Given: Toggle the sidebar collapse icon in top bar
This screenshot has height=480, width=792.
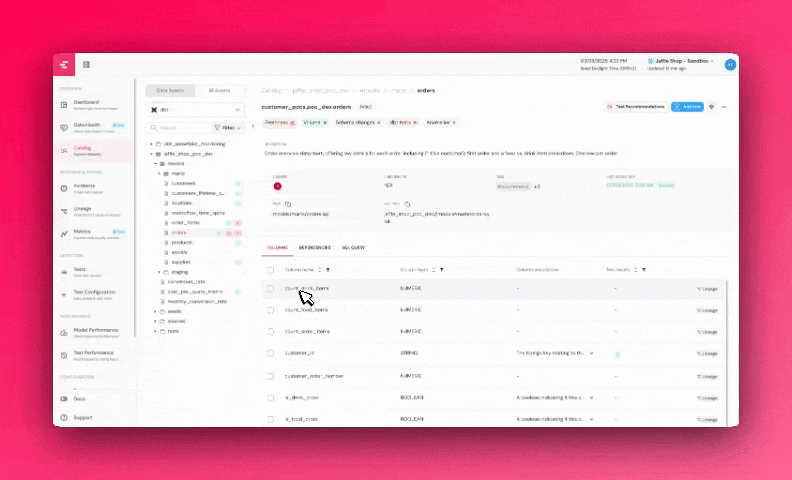Looking at the screenshot, I should tap(86, 65).
